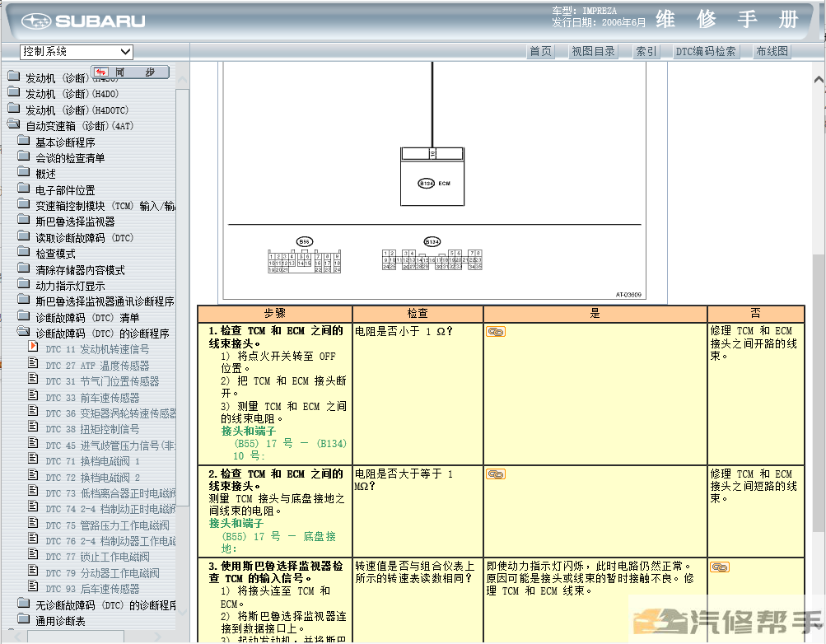Select document icon for DTC 11 发动机转速信号
This screenshot has width=826, height=644.
click(33, 347)
